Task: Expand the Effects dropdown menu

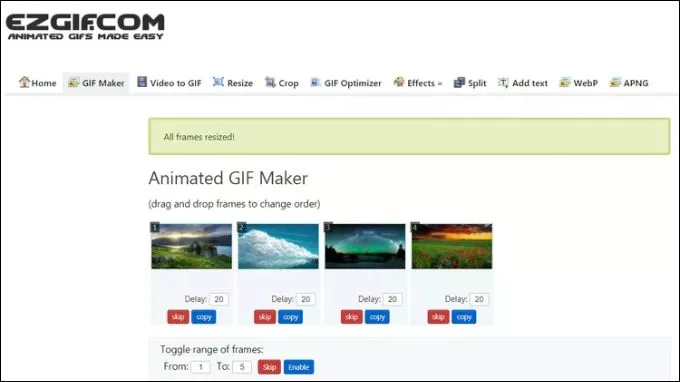Action: pyautogui.click(x=418, y=83)
